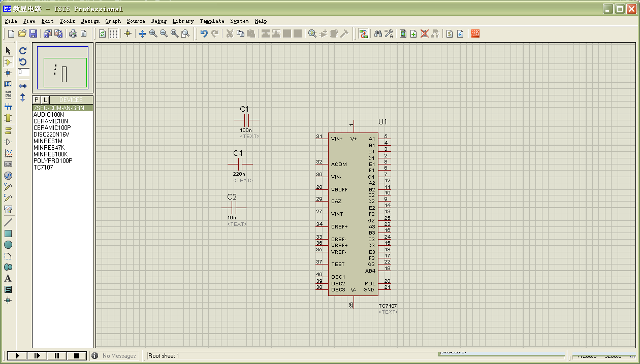Click the save design icon
Viewport: 640px width, 364px height.
(x=33, y=34)
